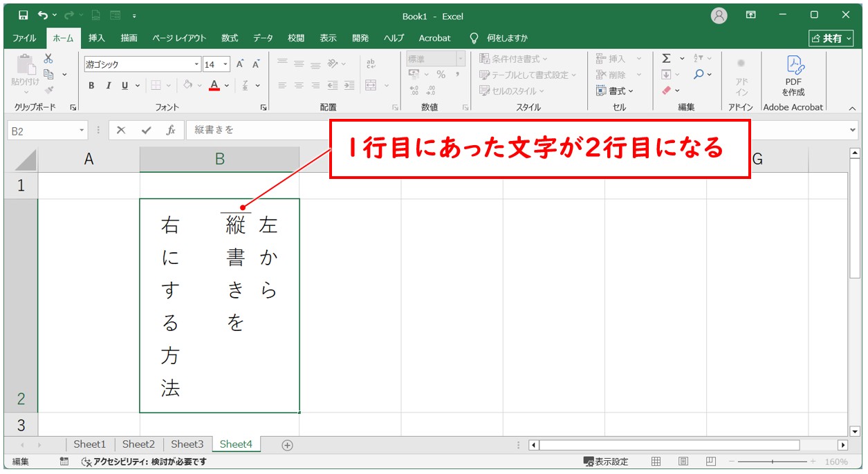
Task: Click the 160% zoom level
Action: pyautogui.click(x=836, y=462)
